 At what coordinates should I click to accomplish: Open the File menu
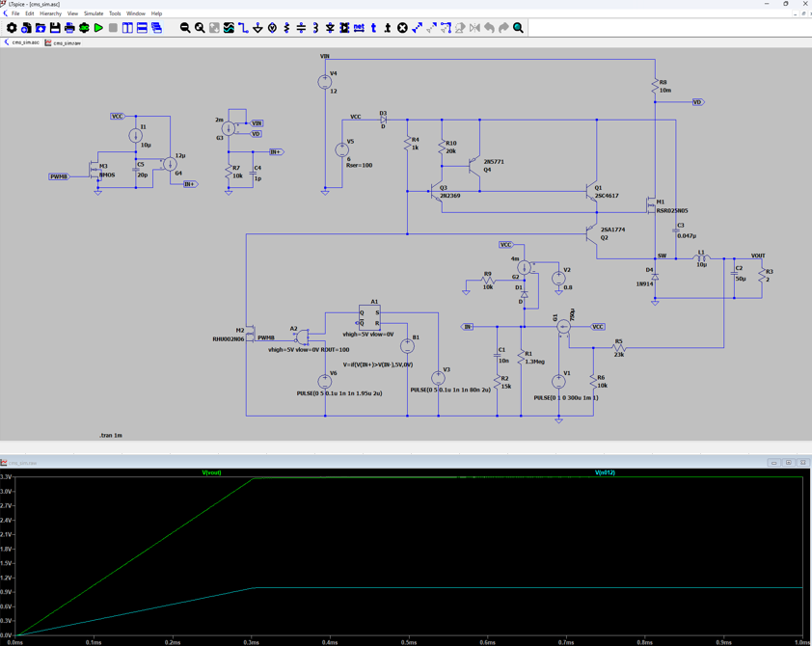(15, 13)
